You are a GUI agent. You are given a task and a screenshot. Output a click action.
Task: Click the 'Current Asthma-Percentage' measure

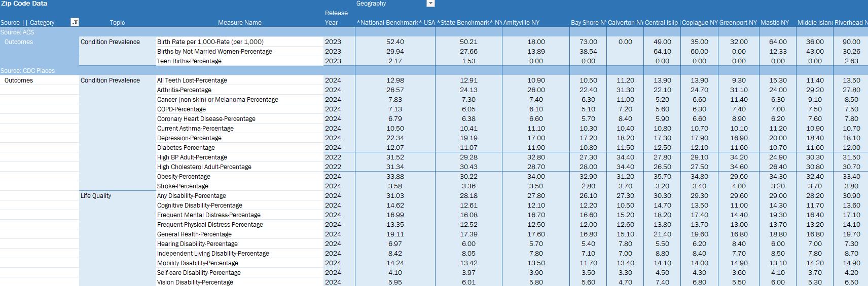tap(195, 129)
